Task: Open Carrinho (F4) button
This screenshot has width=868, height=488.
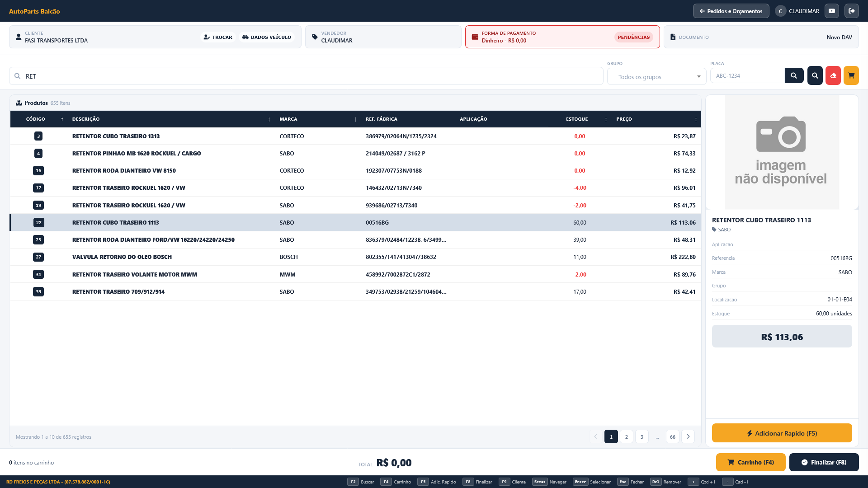Action: coord(751,462)
